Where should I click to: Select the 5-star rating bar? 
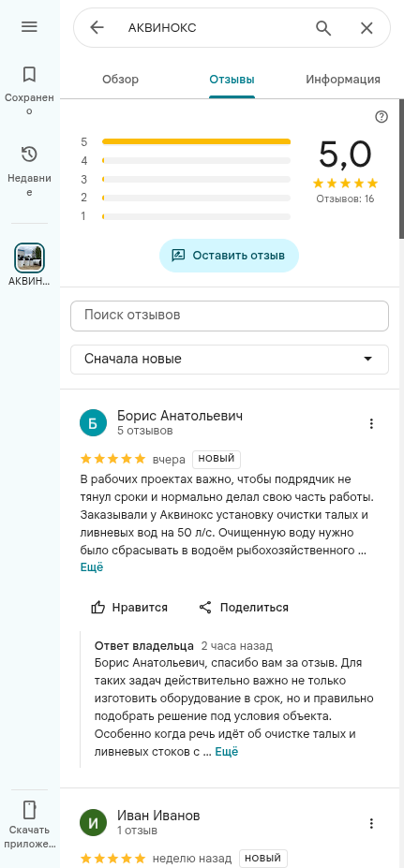pyautogui.click(x=196, y=141)
